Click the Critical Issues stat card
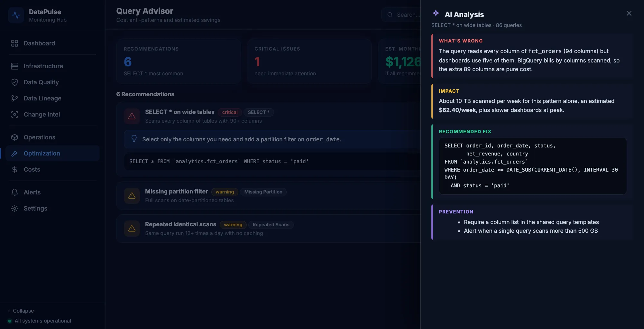 (x=309, y=61)
